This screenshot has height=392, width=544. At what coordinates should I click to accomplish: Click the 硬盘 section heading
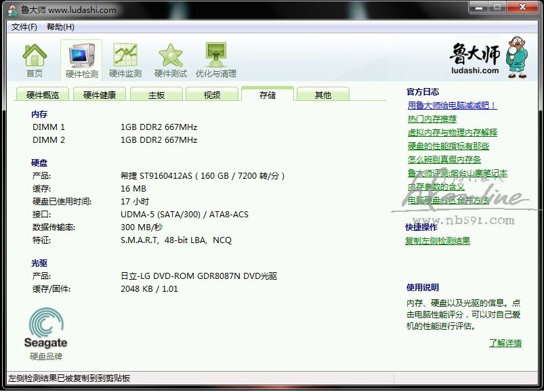tap(39, 162)
